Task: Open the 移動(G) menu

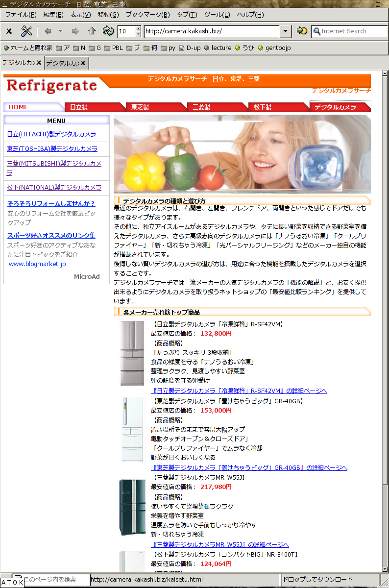Action: (108, 15)
